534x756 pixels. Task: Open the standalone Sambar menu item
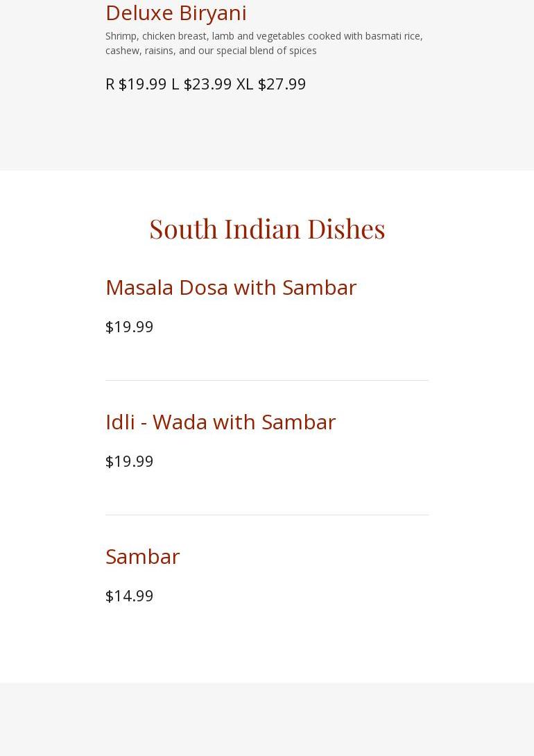tap(142, 556)
